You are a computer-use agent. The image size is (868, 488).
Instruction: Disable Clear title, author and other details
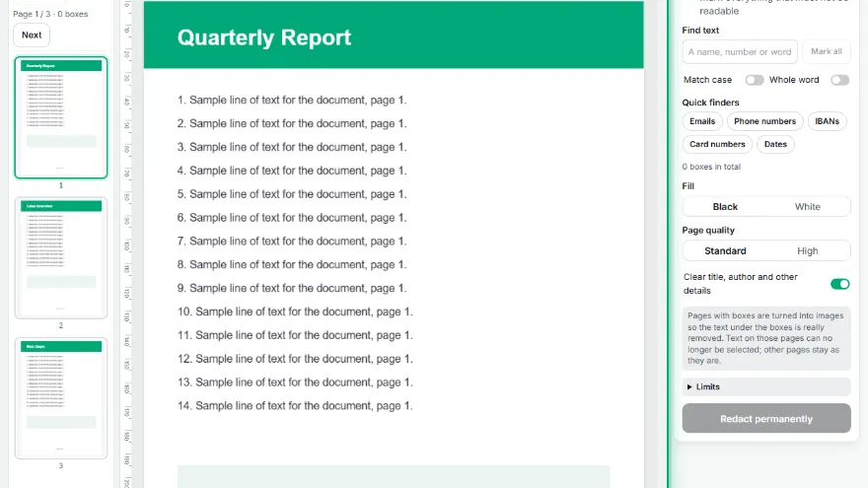(x=839, y=284)
